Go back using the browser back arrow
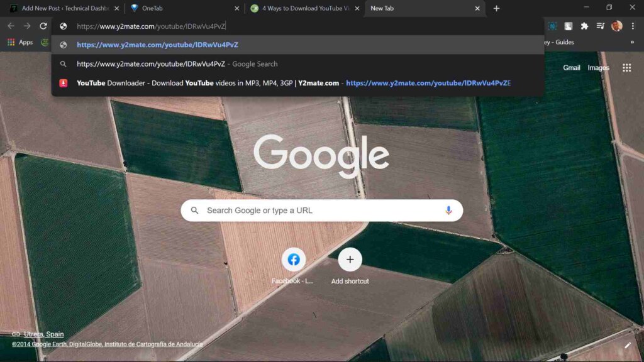The height and width of the screenshot is (362, 644). [x=11, y=26]
